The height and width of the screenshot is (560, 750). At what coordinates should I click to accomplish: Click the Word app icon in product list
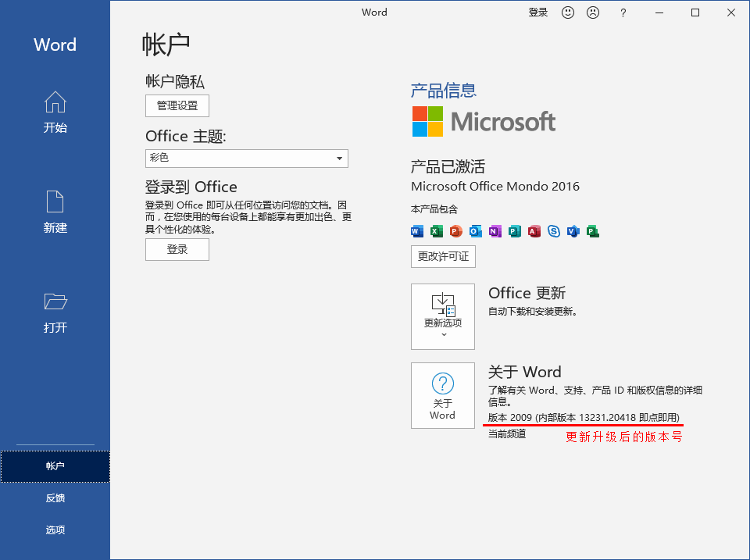417,231
